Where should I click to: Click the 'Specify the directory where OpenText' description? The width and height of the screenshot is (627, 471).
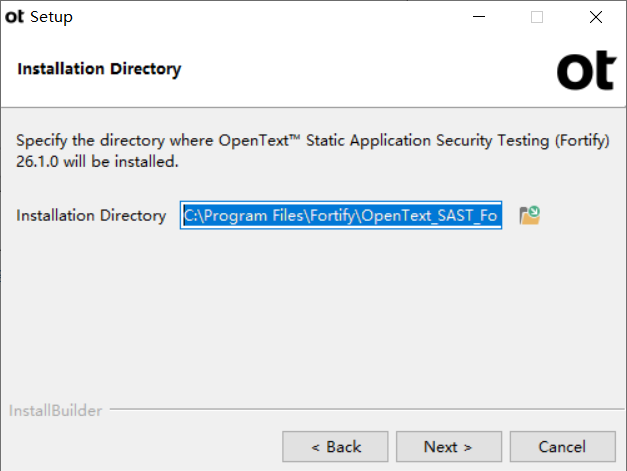tap(313, 151)
